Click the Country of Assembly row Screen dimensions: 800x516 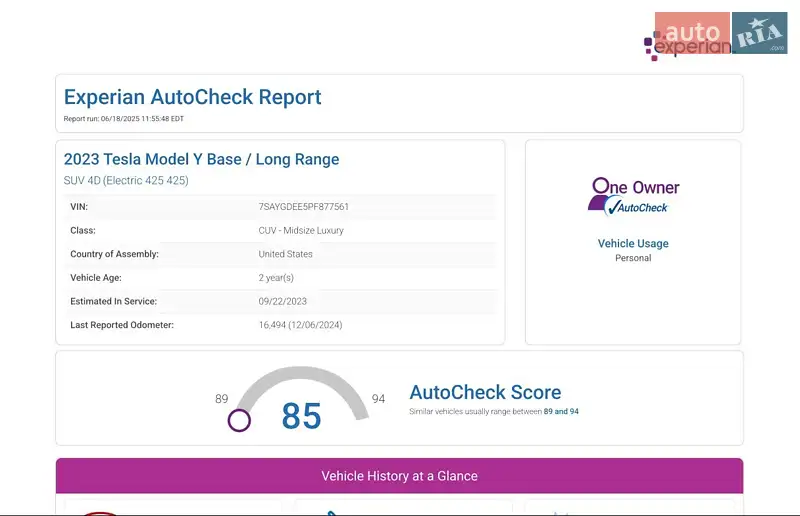pos(280,254)
